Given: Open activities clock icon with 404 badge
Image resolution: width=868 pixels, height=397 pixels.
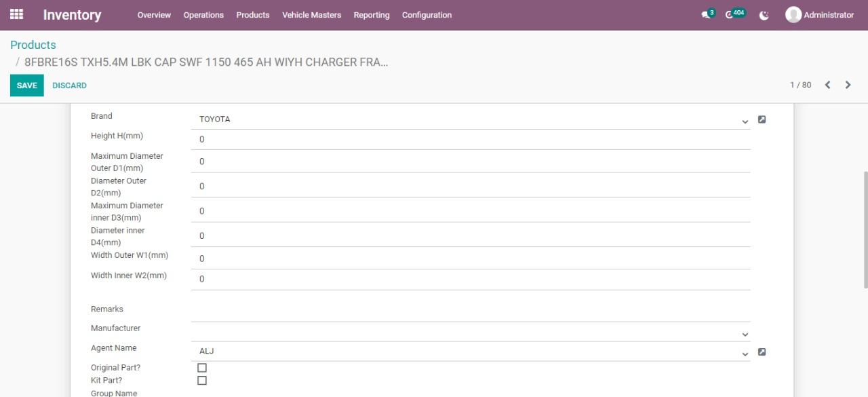Looking at the screenshot, I should (x=730, y=15).
